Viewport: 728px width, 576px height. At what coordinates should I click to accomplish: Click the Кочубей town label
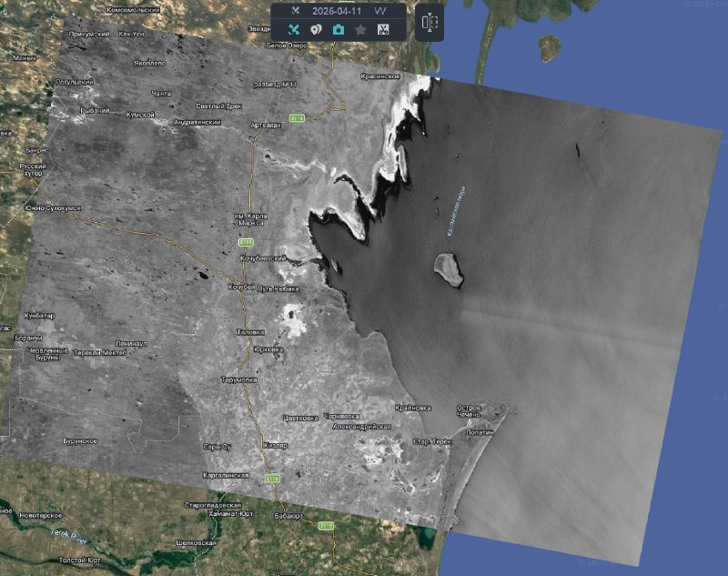(242, 288)
